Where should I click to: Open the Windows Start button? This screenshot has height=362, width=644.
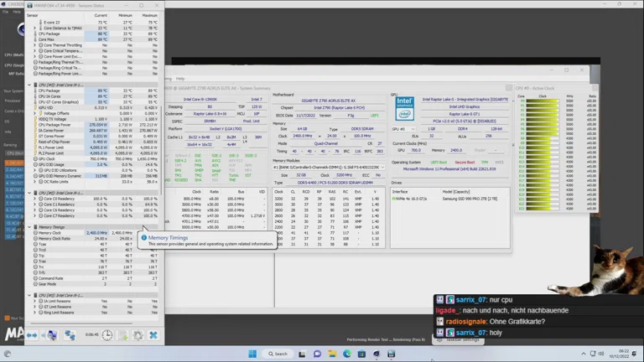click(252, 354)
